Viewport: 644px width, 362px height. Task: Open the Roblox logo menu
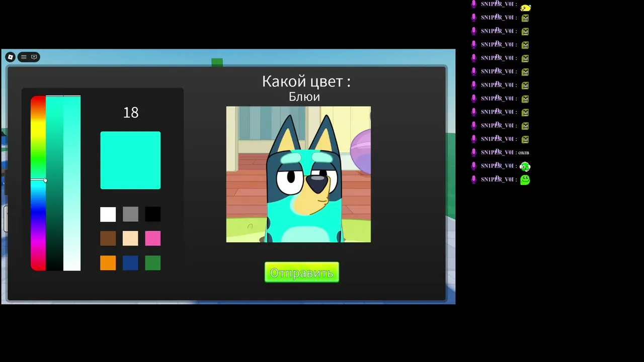[x=10, y=57]
